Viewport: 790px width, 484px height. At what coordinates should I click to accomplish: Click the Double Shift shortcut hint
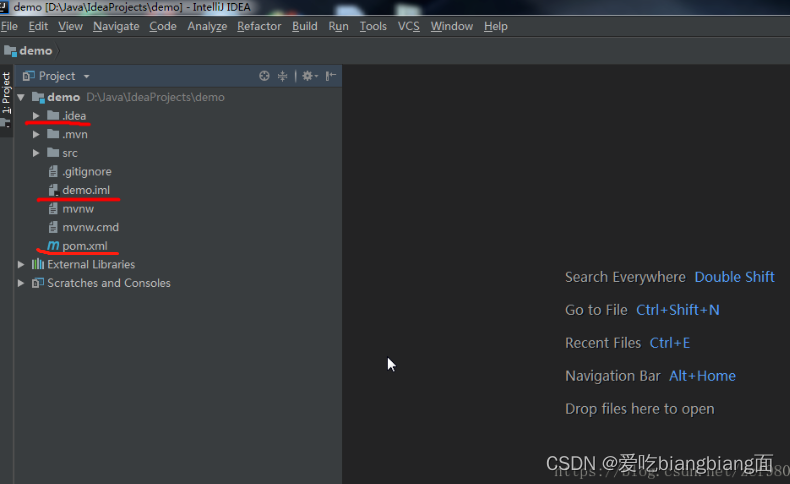tap(734, 277)
